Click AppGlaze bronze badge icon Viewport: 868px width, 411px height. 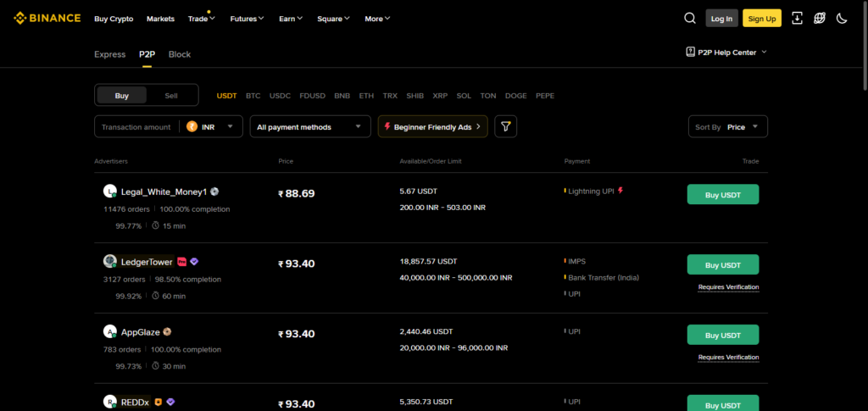point(167,332)
